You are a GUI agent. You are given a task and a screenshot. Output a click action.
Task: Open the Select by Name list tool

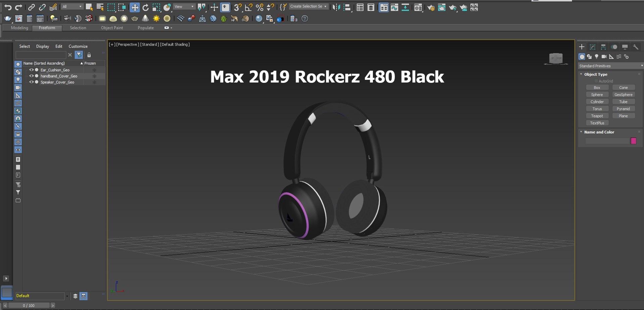tap(100, 7)
